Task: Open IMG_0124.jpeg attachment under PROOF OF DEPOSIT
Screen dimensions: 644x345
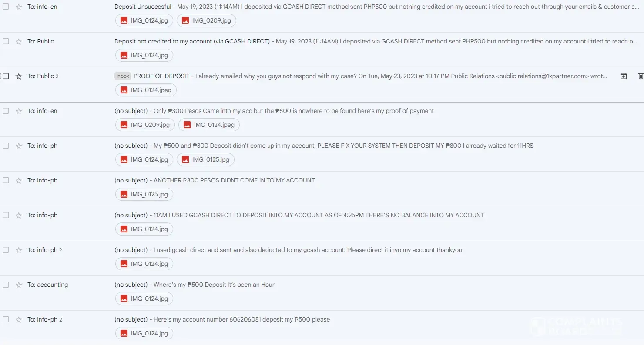Action: [146, 90]
